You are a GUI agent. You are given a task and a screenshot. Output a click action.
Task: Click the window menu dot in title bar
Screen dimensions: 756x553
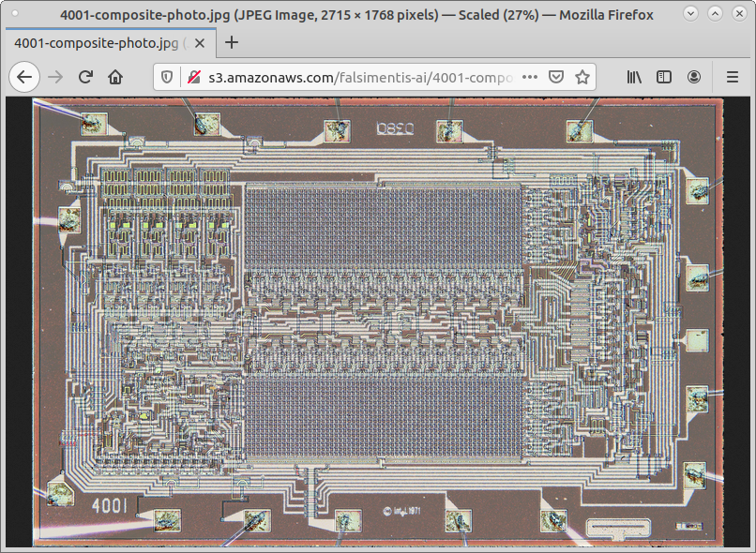15,13
